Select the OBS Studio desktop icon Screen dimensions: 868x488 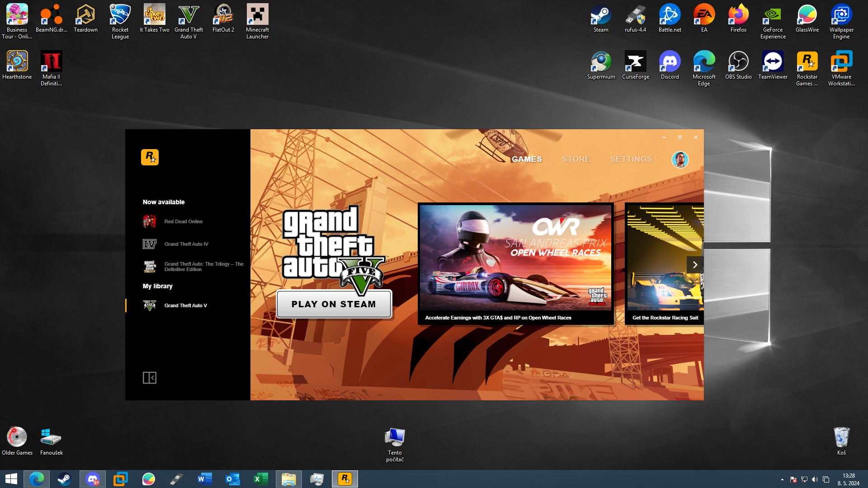(739, 65)
